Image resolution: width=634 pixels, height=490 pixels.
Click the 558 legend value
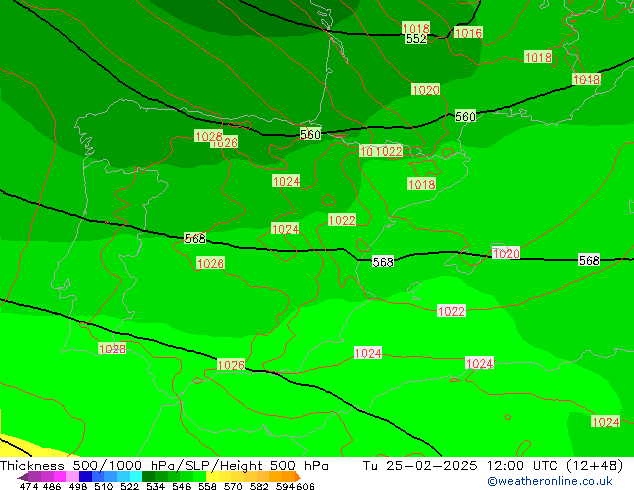click(x=207, y=486)
